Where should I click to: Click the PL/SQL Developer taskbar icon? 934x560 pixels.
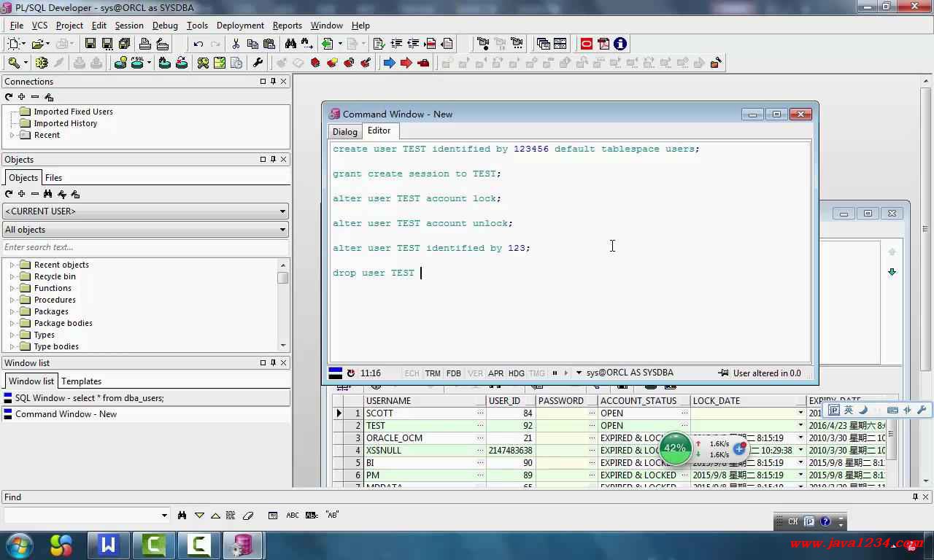(x=242, y=545)
